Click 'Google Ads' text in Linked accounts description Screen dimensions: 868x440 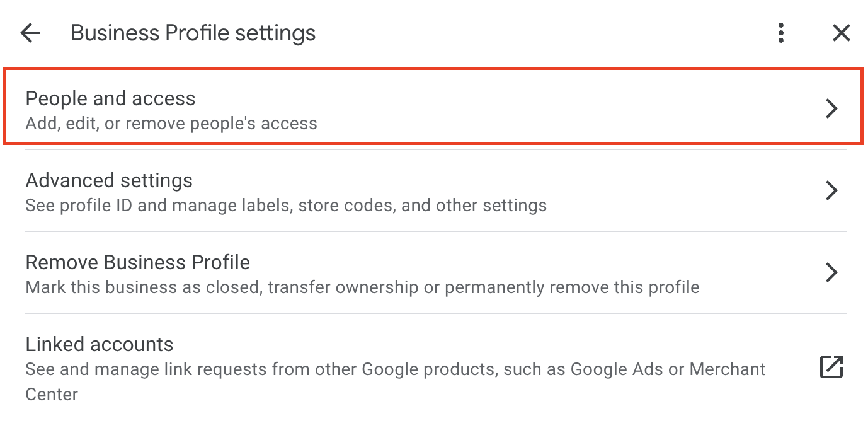tap(617, 369)
